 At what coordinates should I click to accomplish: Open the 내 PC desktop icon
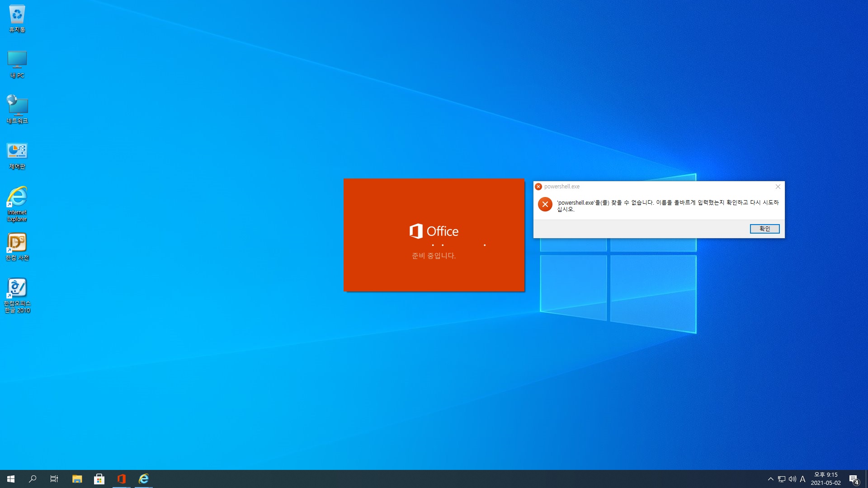point(17,65)
